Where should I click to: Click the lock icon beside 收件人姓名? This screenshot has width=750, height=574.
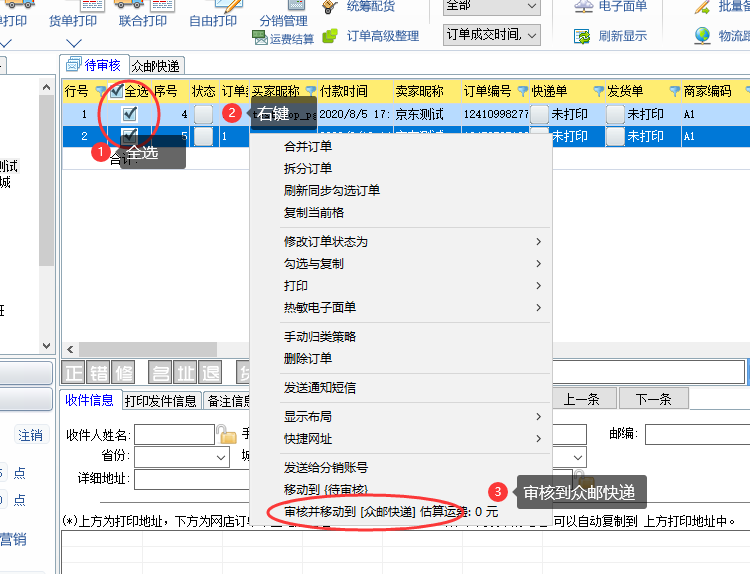pos(227,434)
